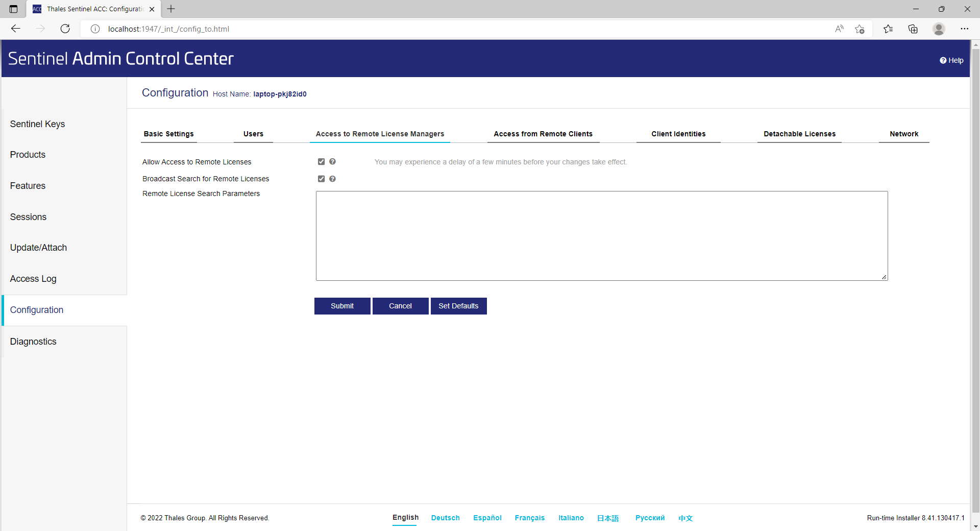Image resolution: width=980 pixels, height=531 pixels.
Task: Click the host name laptop-pkj82id0
Action: click(280, 94)
